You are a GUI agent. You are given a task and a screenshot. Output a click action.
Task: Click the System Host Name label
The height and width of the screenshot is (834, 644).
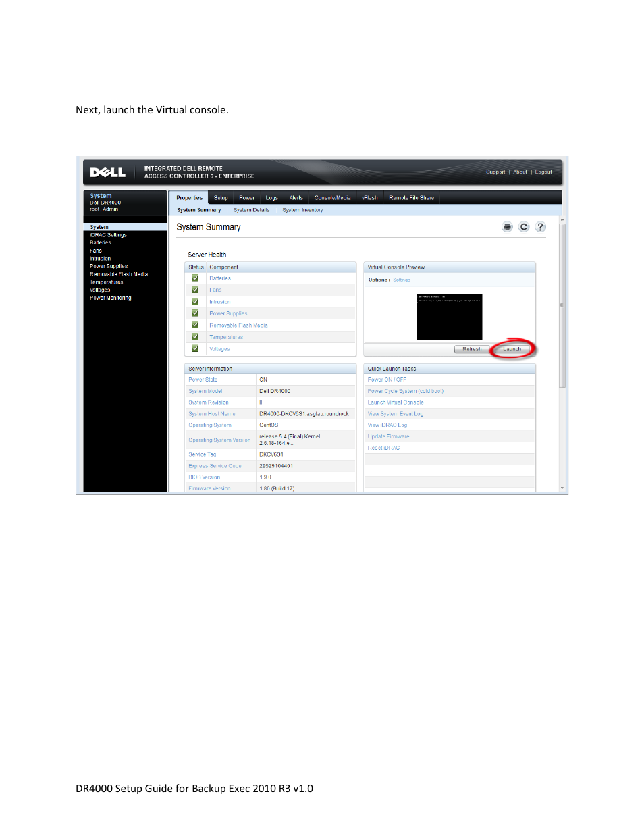212,414
